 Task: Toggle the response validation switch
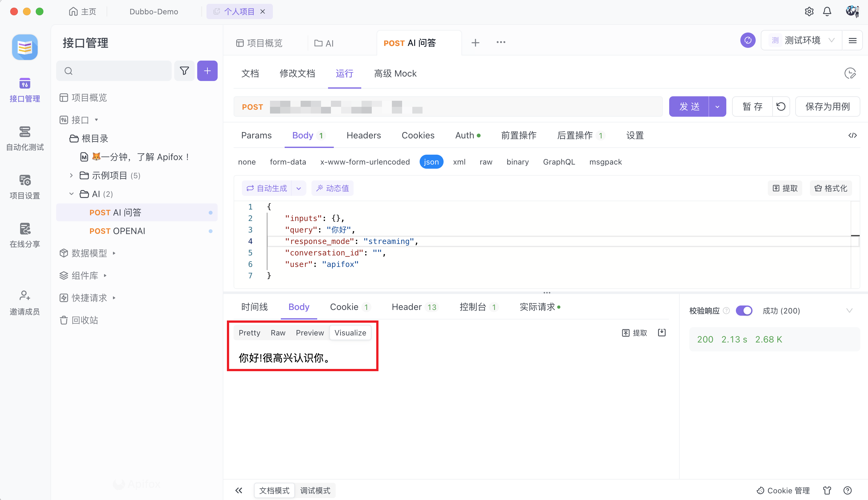coord(744,311)
